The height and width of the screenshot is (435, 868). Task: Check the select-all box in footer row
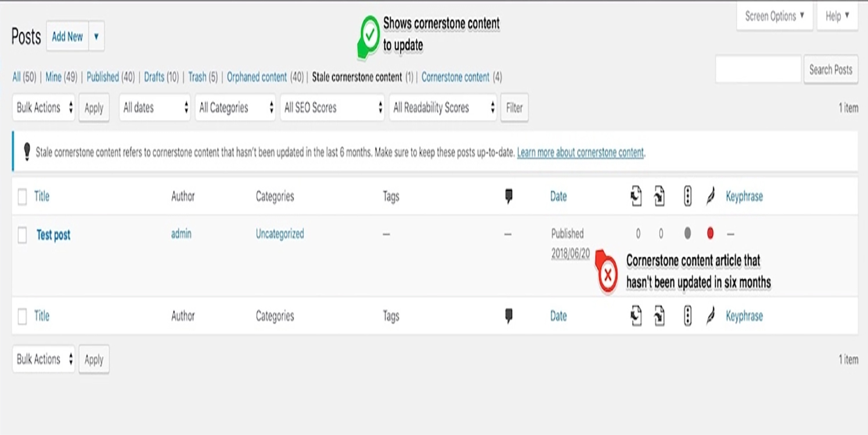point(22,316)
